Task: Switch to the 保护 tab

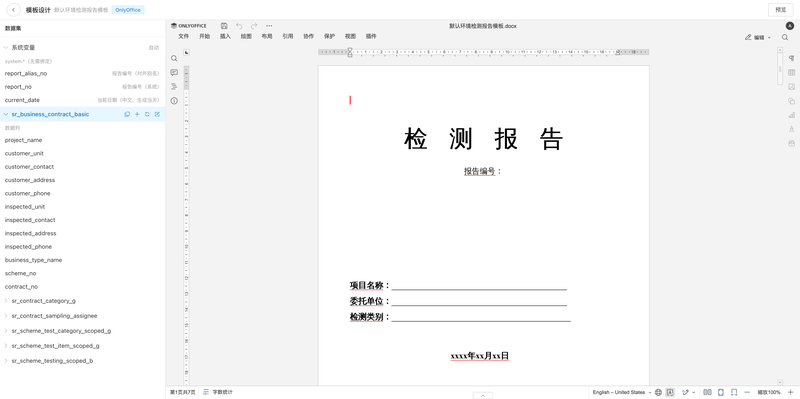Action: coord(329,36)
